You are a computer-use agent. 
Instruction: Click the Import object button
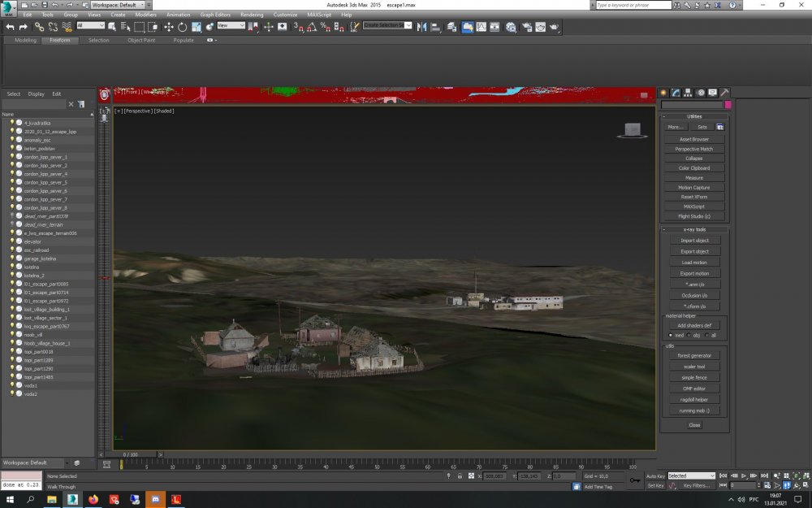pyautogui.click(x=694, y=241)
